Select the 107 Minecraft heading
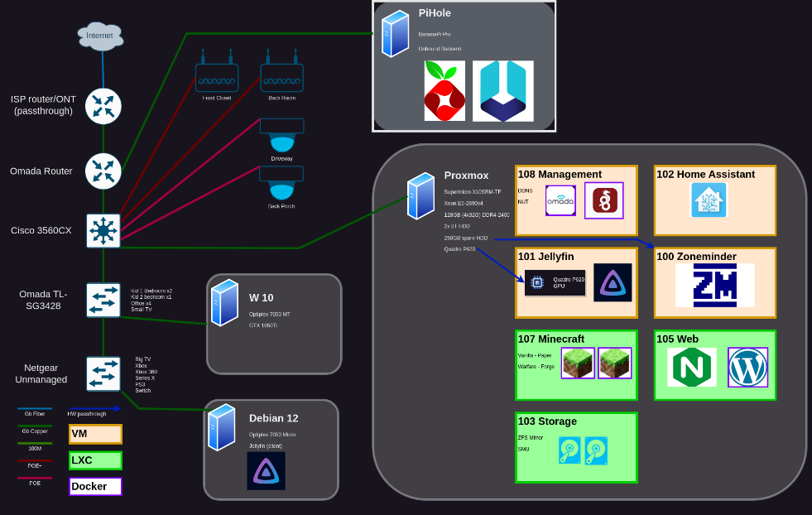812x515 pixels. (x=551, y=339)
